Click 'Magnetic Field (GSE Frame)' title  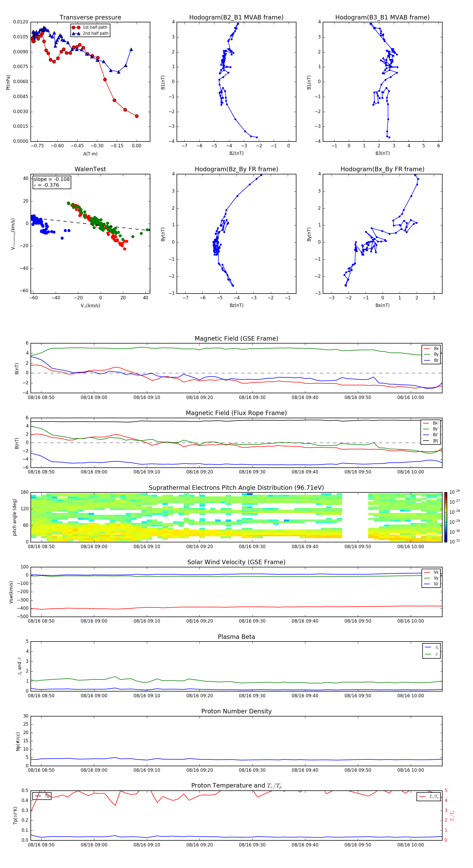(236, 339)
